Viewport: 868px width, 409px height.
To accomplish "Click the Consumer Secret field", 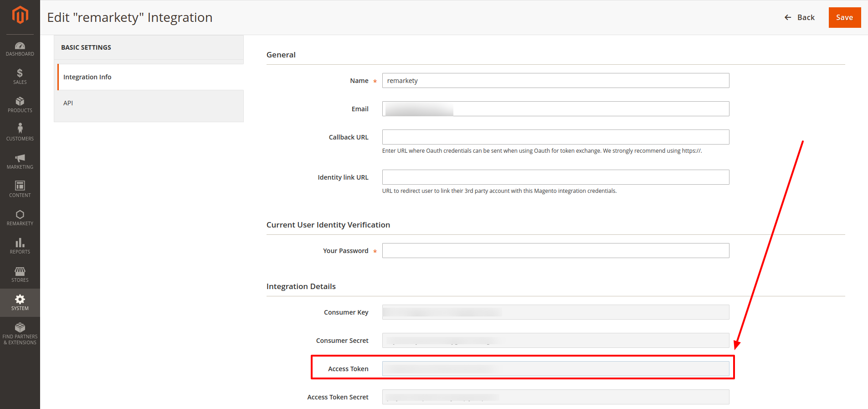I will pyautogui.click(x=555, y=341).
